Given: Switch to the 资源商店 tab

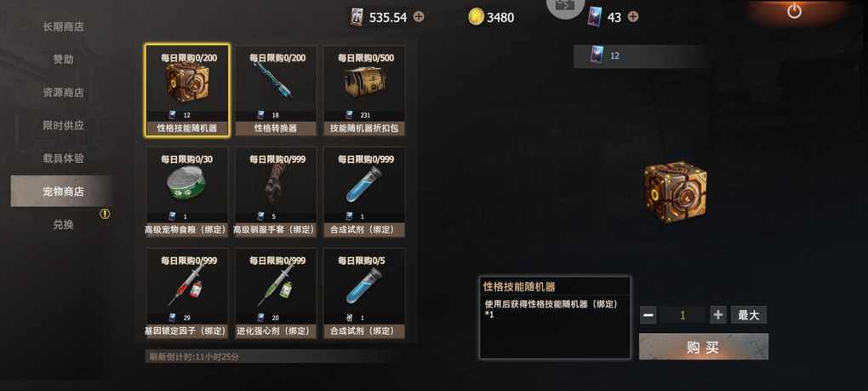Looking at the screenshot, I should [x=63, y=93].
